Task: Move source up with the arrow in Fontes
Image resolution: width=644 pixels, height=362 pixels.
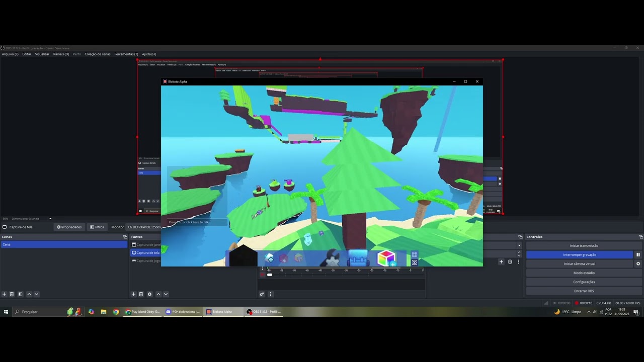Action: click(158, 294)
